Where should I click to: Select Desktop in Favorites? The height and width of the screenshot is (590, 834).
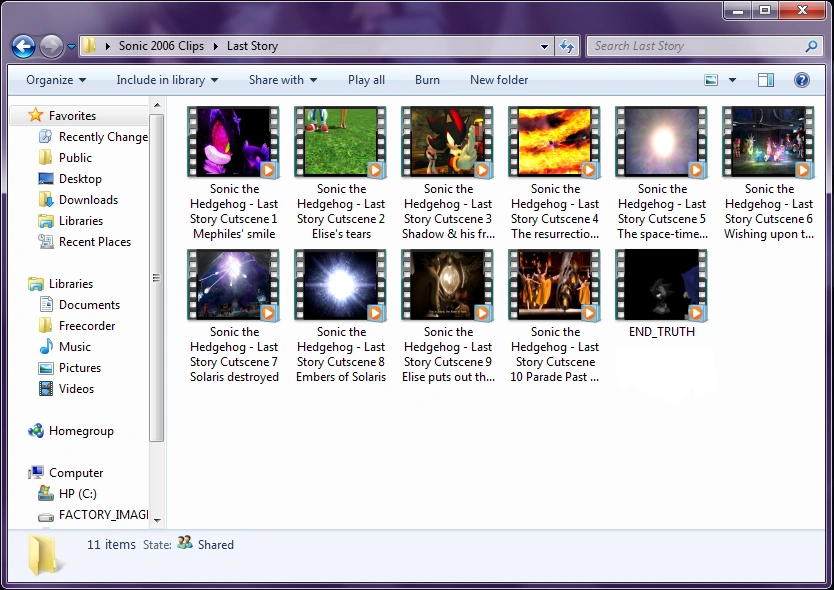pos(70,179)
